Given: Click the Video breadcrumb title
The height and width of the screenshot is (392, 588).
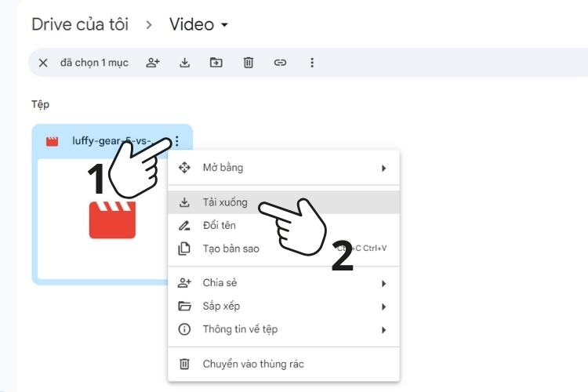Looking at the screenshot, I should coord(191,24).
